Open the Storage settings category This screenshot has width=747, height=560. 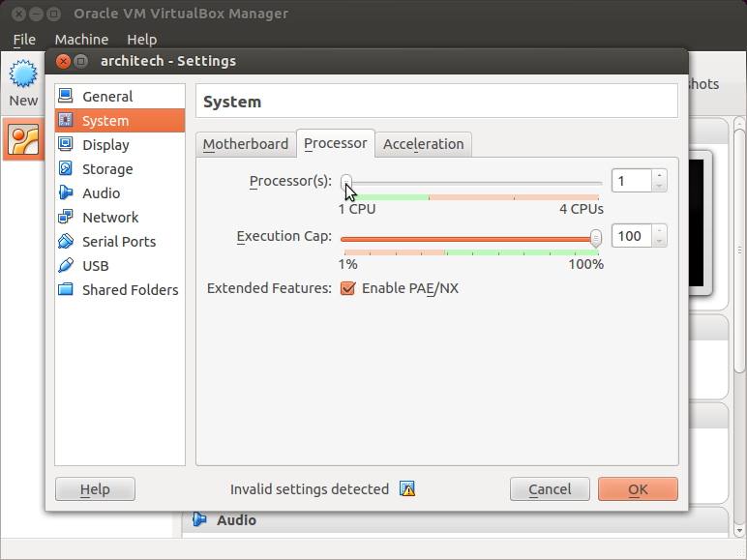(x=120, y=168)
